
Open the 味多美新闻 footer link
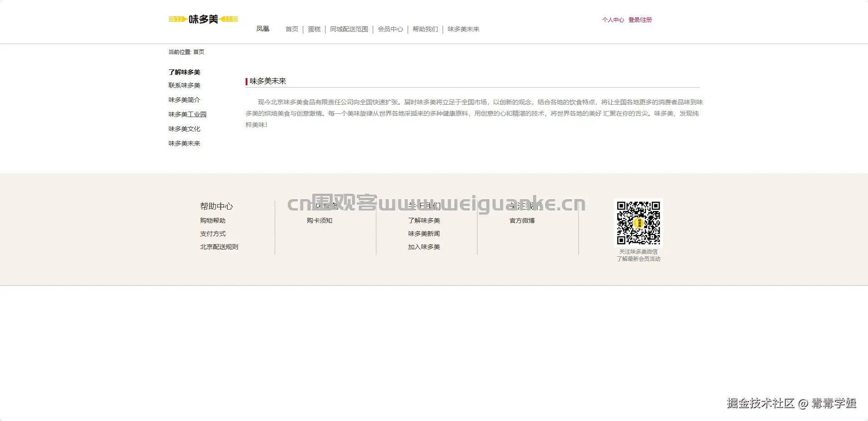click(424, 234)
